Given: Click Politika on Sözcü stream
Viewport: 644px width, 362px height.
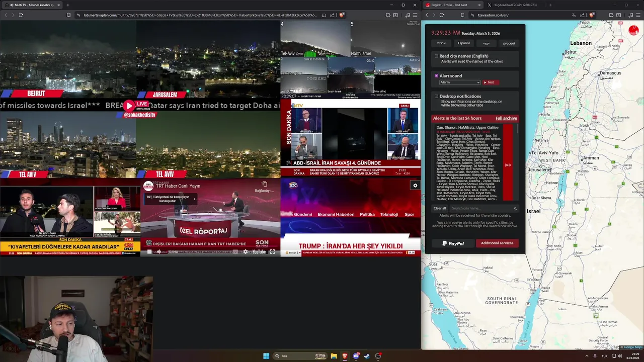Looking at the screenshot, I should pyautogui.click(x=367, y=214).
